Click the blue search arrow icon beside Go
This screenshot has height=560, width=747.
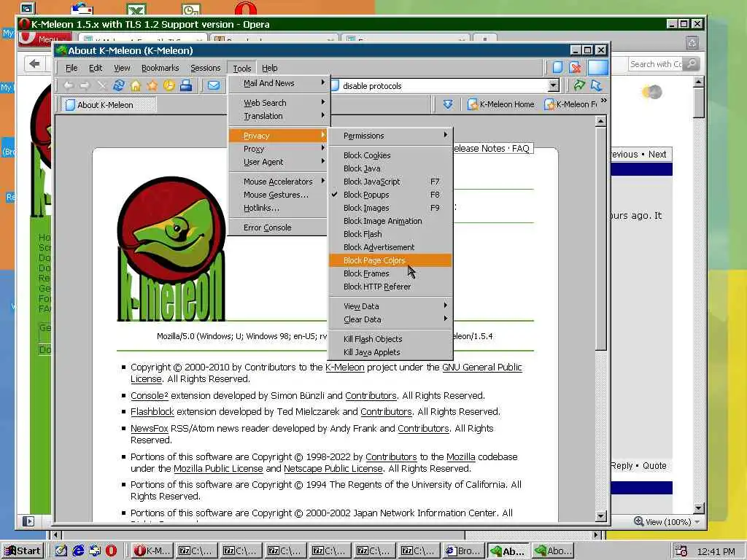(x=596, y=85)
